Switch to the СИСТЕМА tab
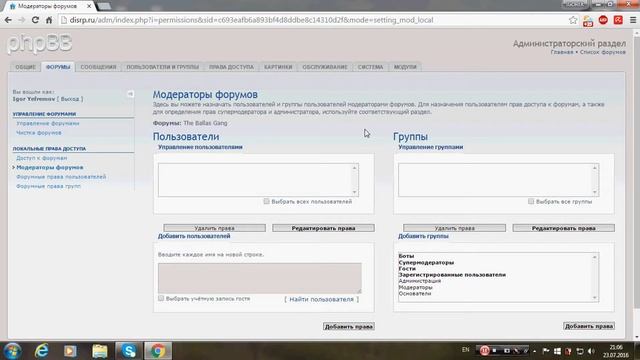The height and width of the screenshot is (360, 640). (371, 67)
